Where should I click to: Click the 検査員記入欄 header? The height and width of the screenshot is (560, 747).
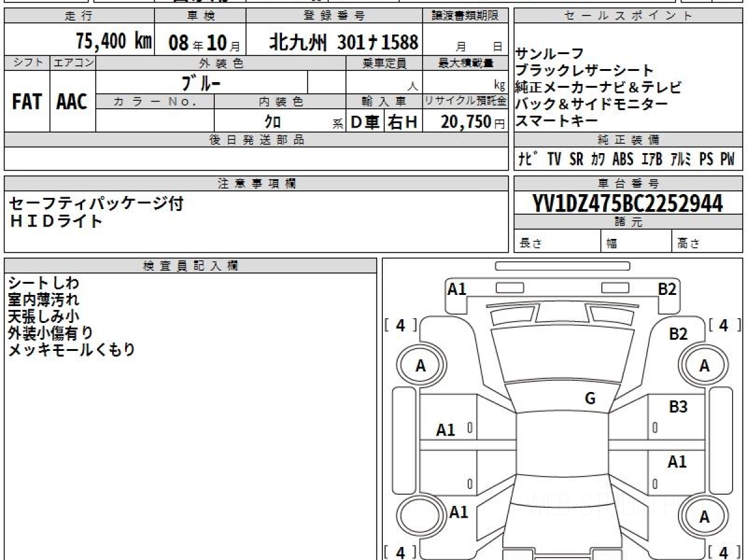190,266
